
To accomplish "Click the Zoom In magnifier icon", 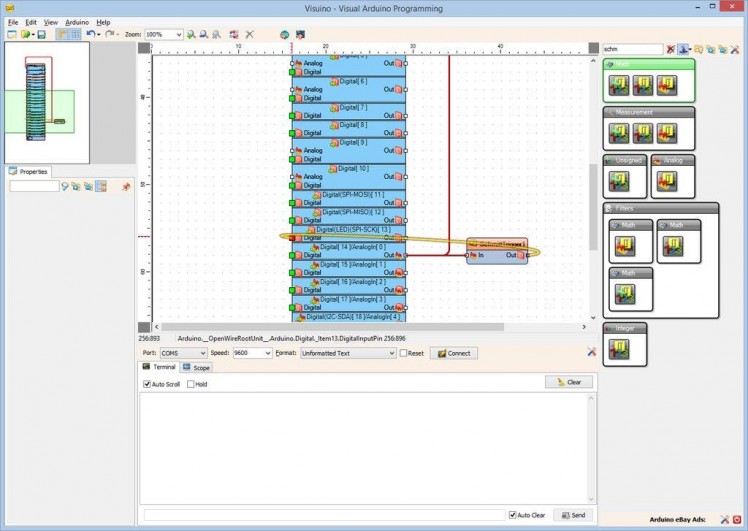I will coord(191,34).
